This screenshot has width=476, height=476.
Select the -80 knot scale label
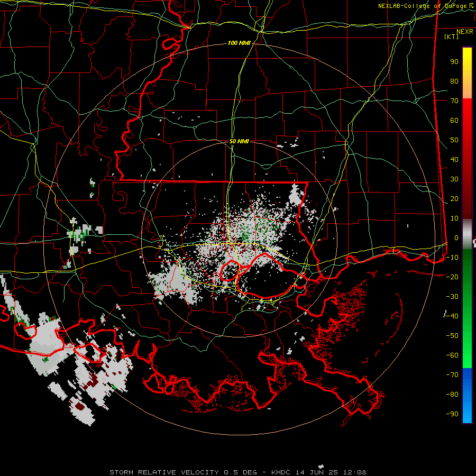pyautogui.click(x=452, y=395)
